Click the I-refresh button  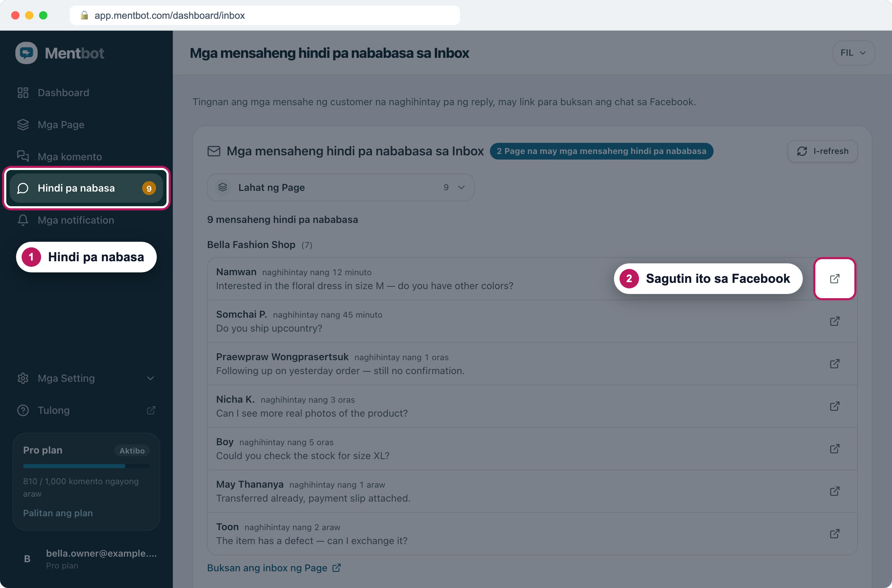pyautogui.click(x=822, y=151)
